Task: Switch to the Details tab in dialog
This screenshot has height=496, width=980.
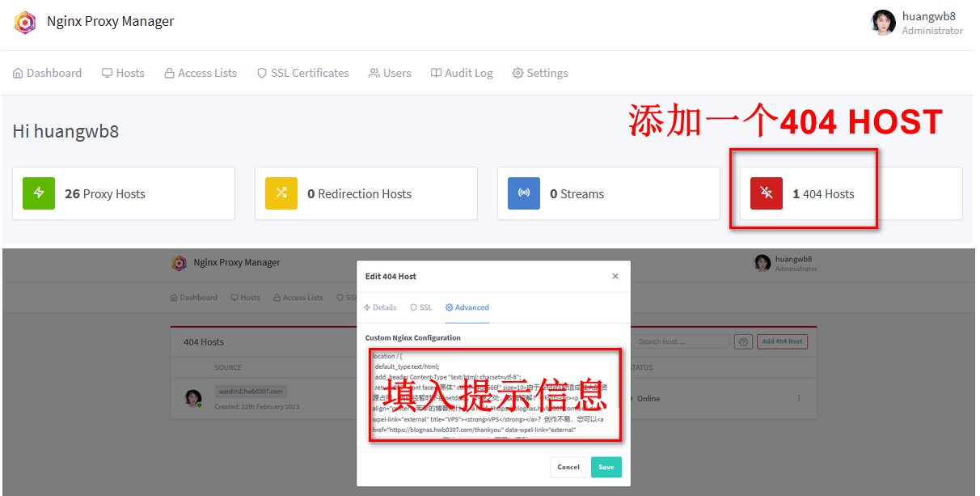Action: [x=380, y=307]
